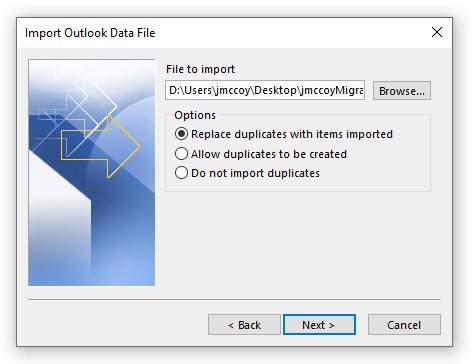Select the Allow duplicates radio button circle
Viewport: 475px width, 364px height.
pos(181,154)
